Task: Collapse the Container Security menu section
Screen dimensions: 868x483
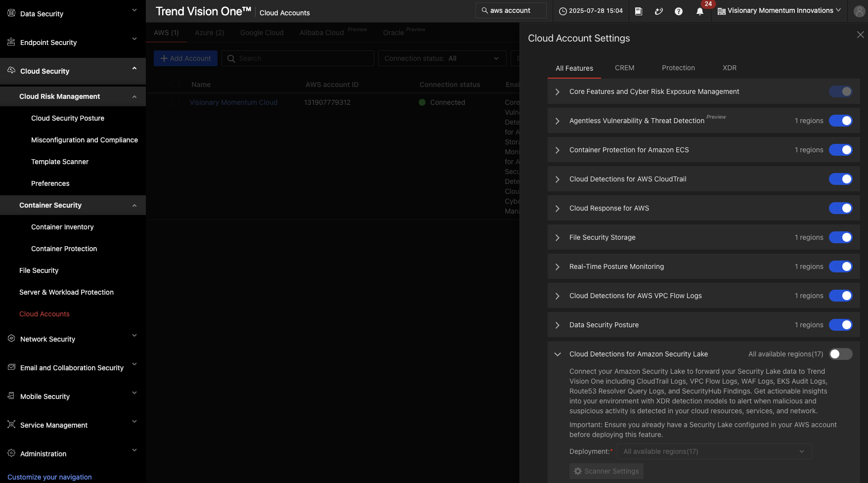Action: point(134,205)
